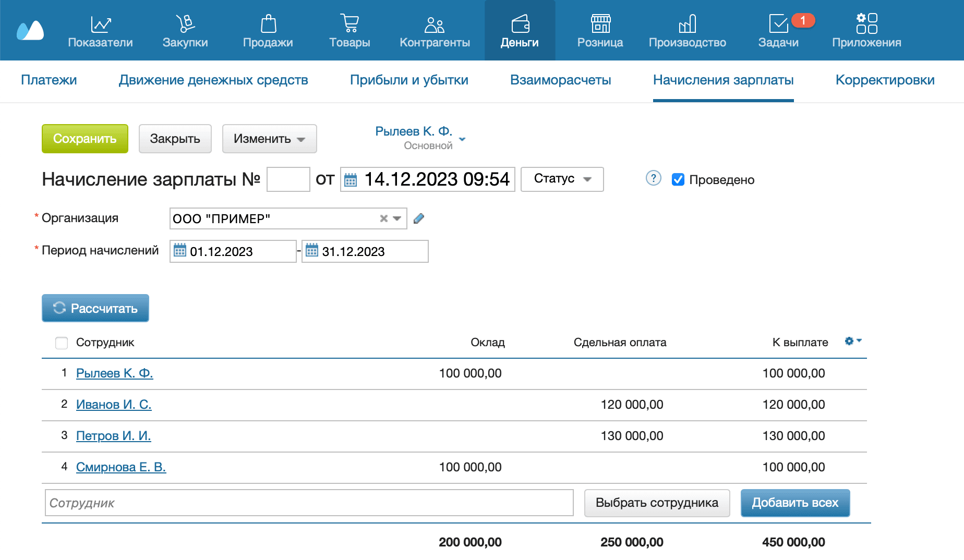Open the Закупки section icon

(x=185, y=24)
